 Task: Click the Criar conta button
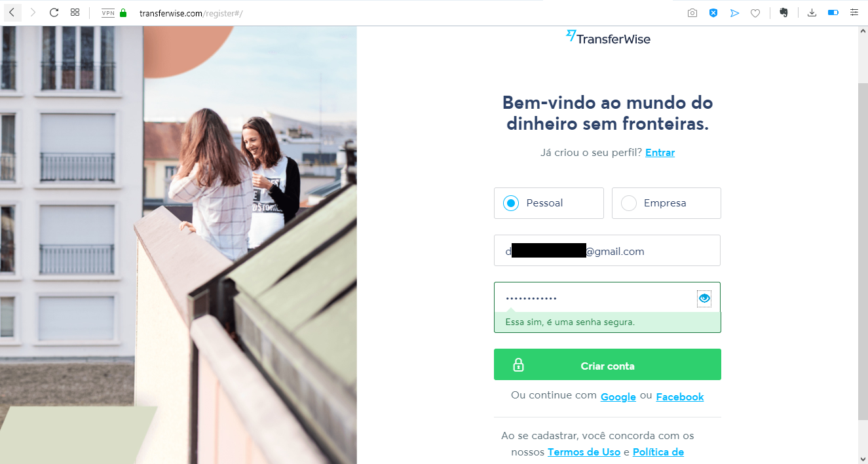[607, 364]
